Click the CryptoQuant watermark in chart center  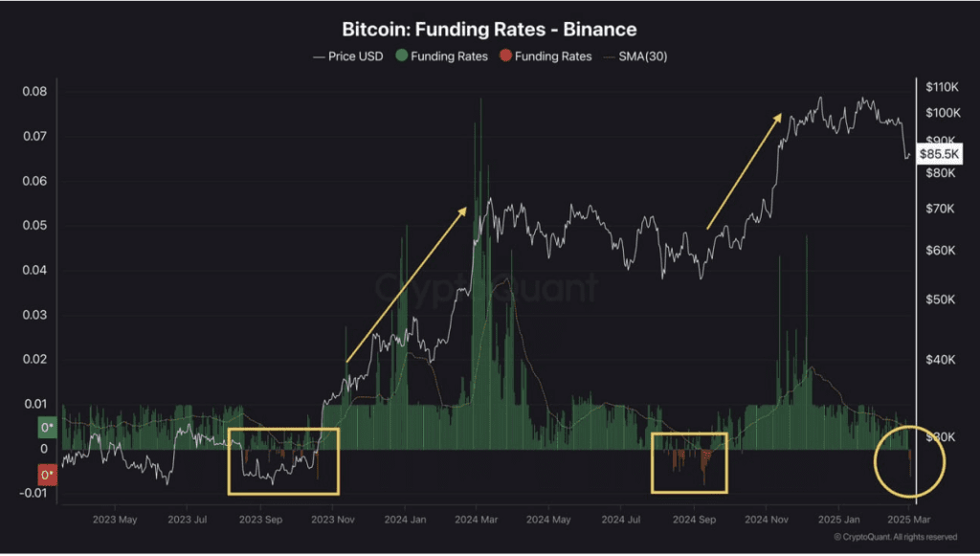click(x=486, y=289)
